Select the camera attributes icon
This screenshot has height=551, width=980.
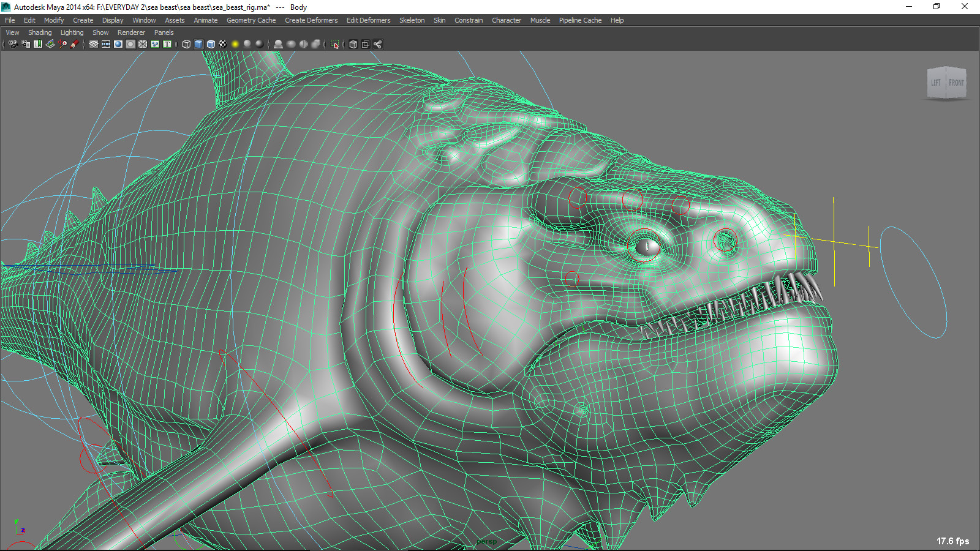pos(25,44)
